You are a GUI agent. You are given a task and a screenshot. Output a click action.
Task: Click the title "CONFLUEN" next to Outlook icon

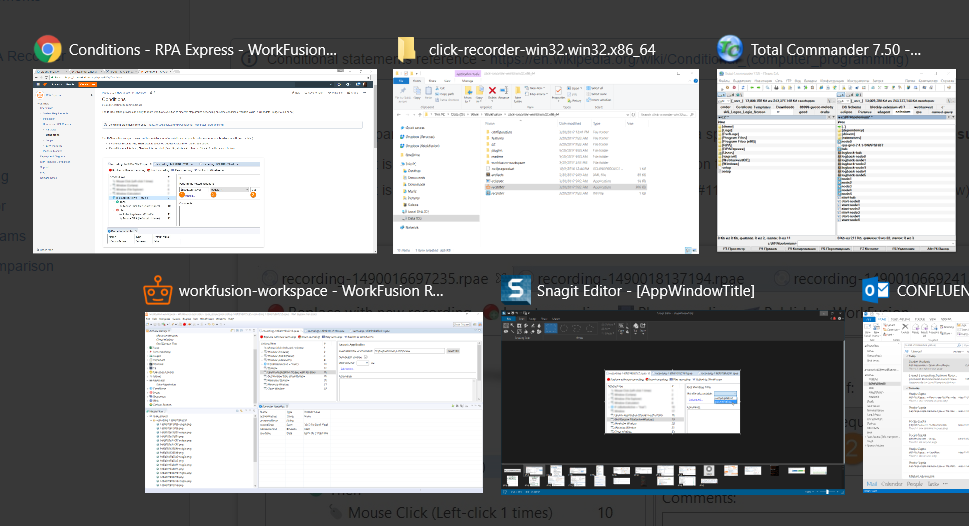click(x=933, y=291)
